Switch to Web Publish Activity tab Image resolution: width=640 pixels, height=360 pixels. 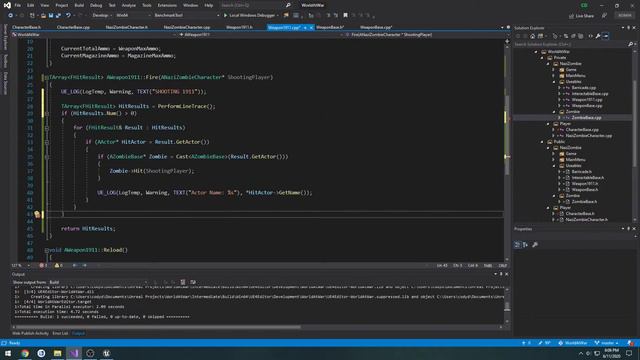(30, 333)
